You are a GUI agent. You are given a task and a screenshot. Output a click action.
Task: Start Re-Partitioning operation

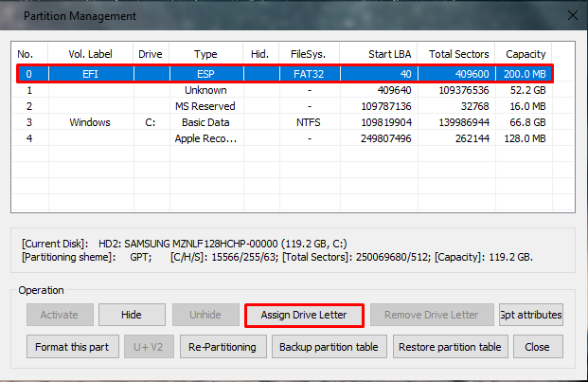coord(222,347)
